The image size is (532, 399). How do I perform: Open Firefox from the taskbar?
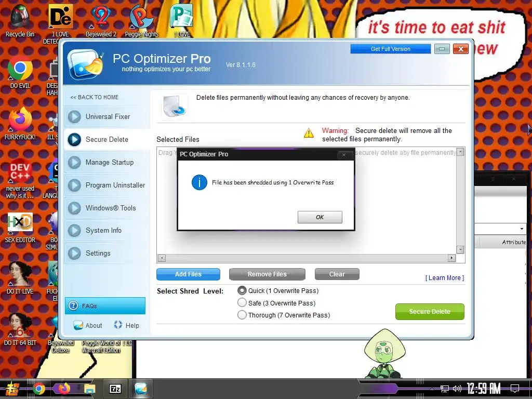[64, 389]
